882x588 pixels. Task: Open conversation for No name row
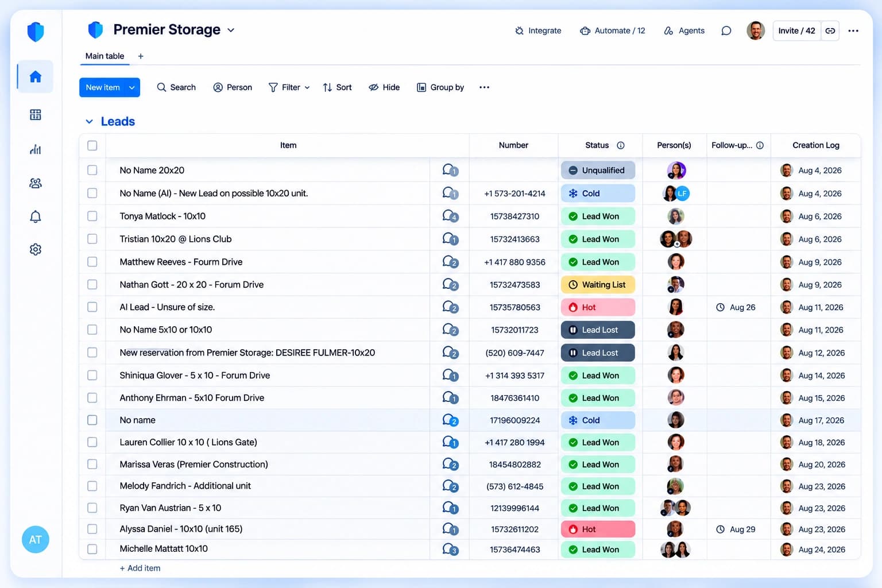click(450, 420)
